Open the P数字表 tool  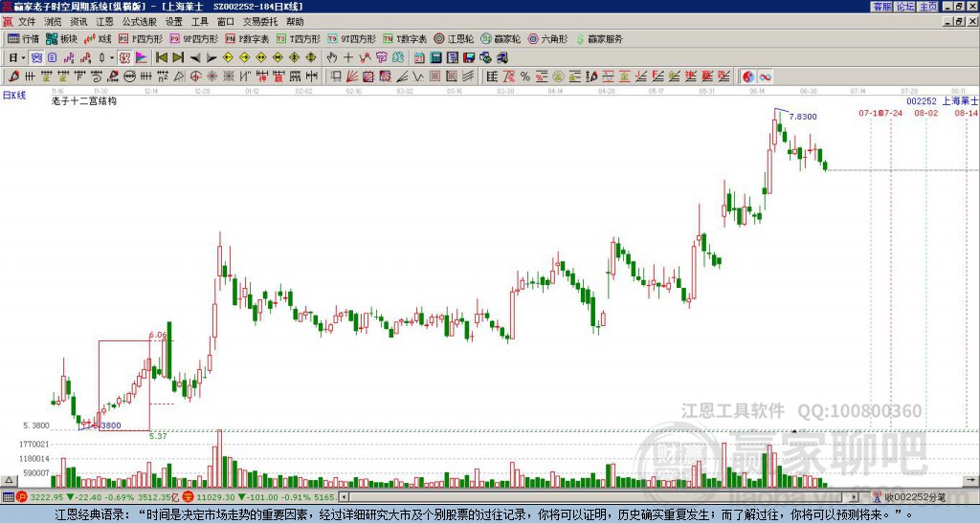[x=248, y=38]
